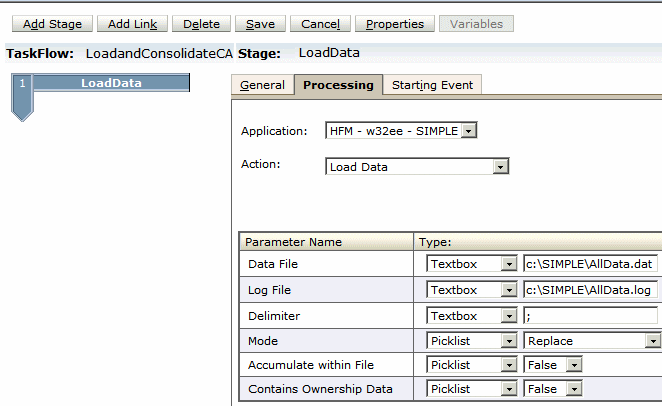Select the Processing tab

click(x=338, y=86)
